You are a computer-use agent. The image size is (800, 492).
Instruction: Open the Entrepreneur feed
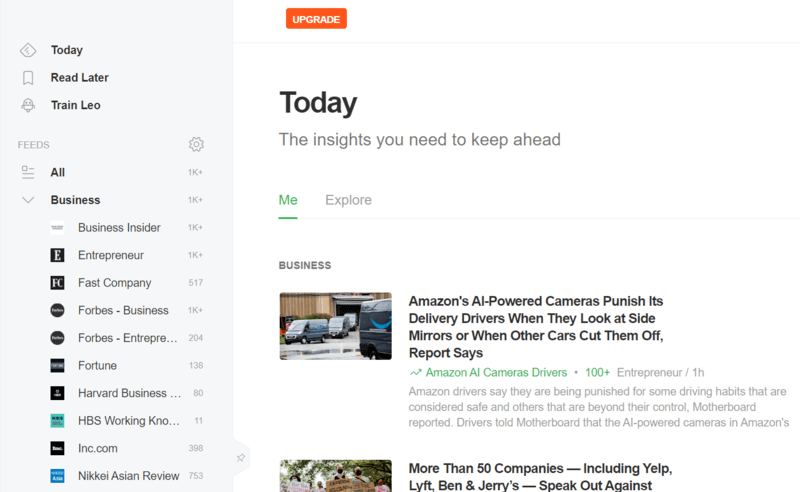click(x=111, y=255)
